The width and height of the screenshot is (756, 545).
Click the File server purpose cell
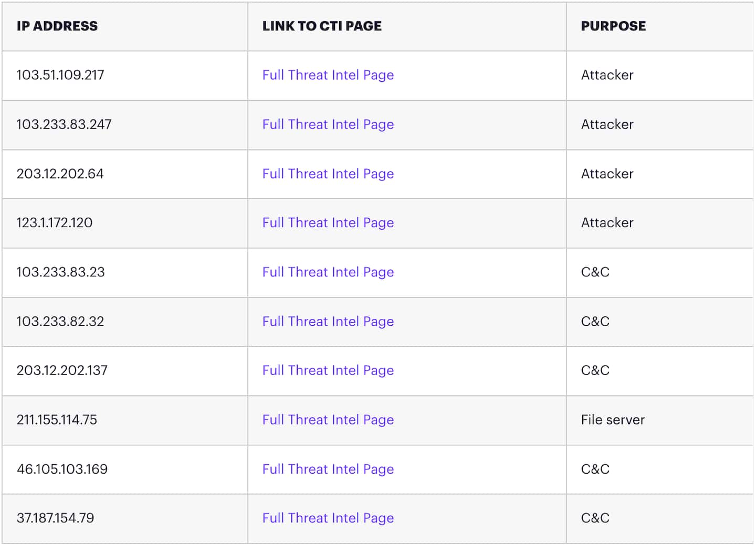pos(613,420)
